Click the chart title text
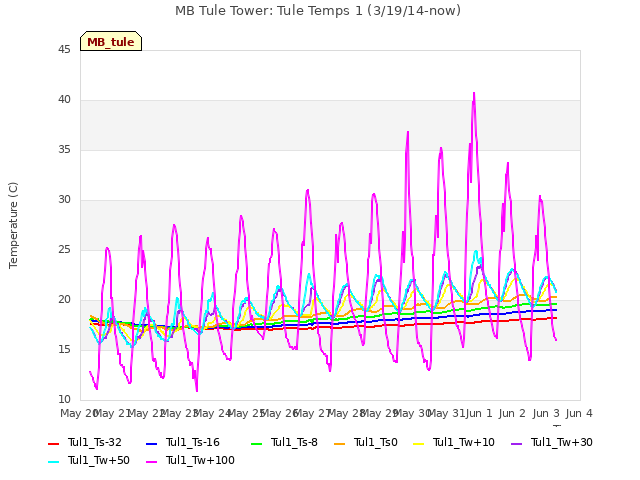640x480 pixels. [318, 11]
